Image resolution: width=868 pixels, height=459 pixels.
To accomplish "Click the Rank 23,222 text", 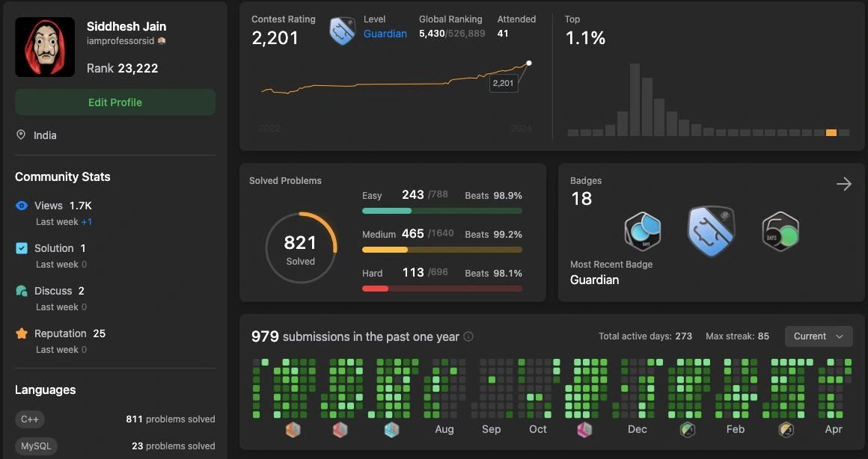I will (x=122, y=68).
